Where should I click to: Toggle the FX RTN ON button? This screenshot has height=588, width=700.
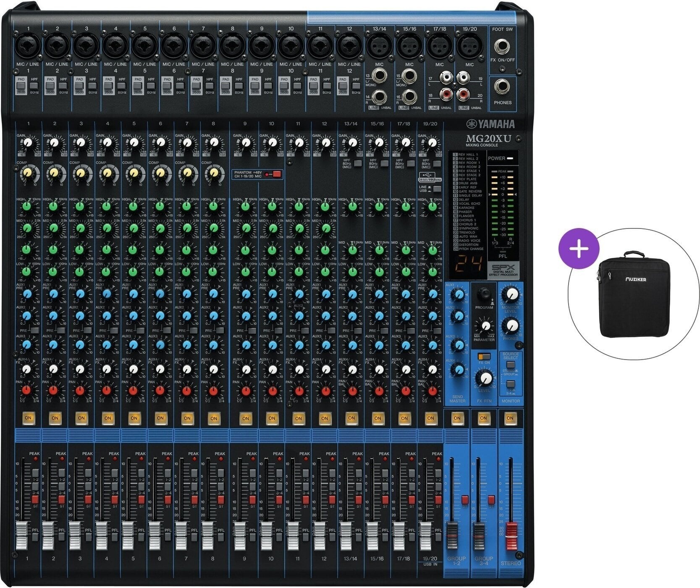coord(483,418)
